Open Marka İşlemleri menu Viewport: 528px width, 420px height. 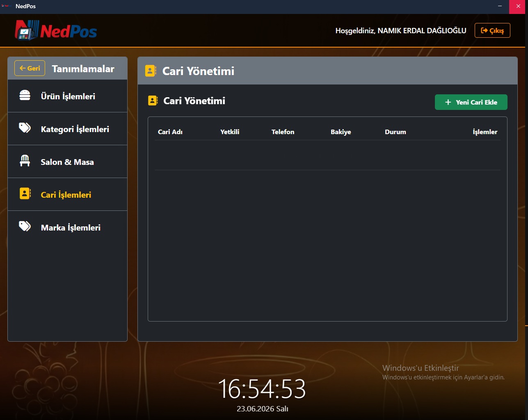click(x=67, y=227)
